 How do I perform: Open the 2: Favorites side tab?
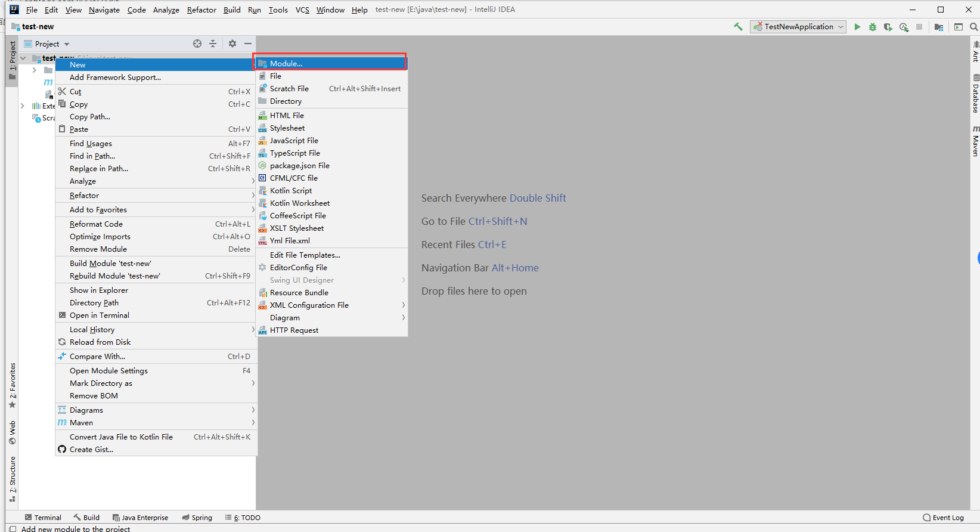[x=13, y=386]
